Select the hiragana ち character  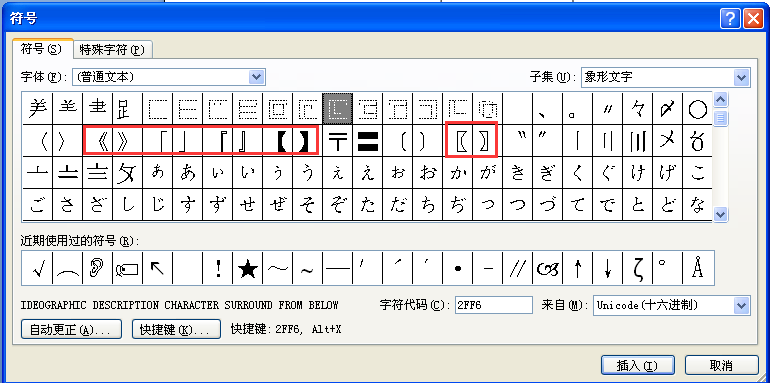point(428,205)
